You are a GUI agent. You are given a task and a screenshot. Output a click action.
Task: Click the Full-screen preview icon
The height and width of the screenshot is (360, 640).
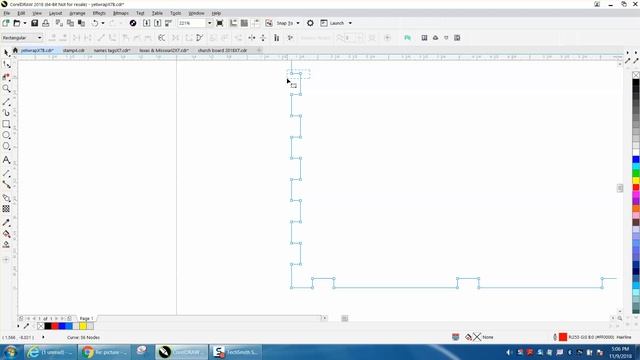tap(220, 23)
